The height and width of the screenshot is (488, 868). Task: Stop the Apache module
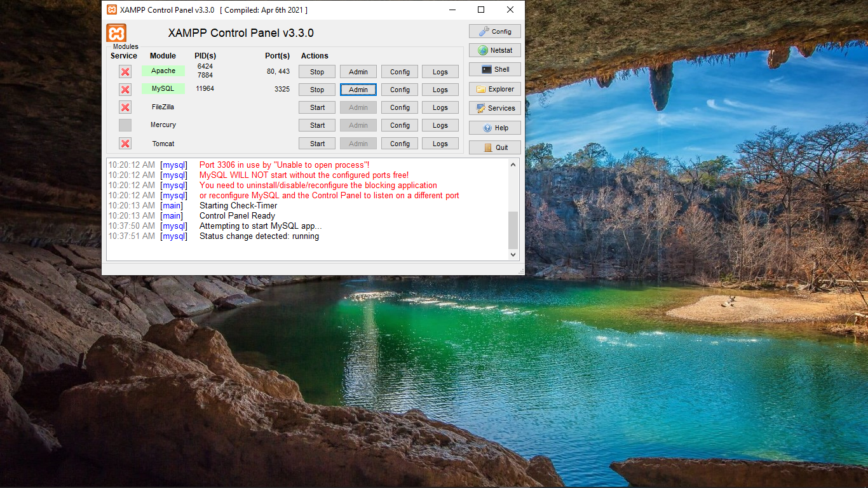coord(317,72)
